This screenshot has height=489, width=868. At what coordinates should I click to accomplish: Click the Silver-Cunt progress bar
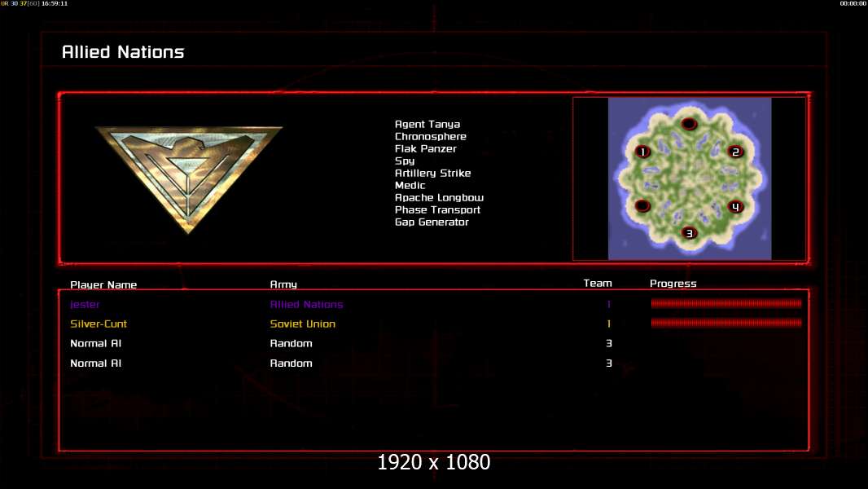click(726, 323)
